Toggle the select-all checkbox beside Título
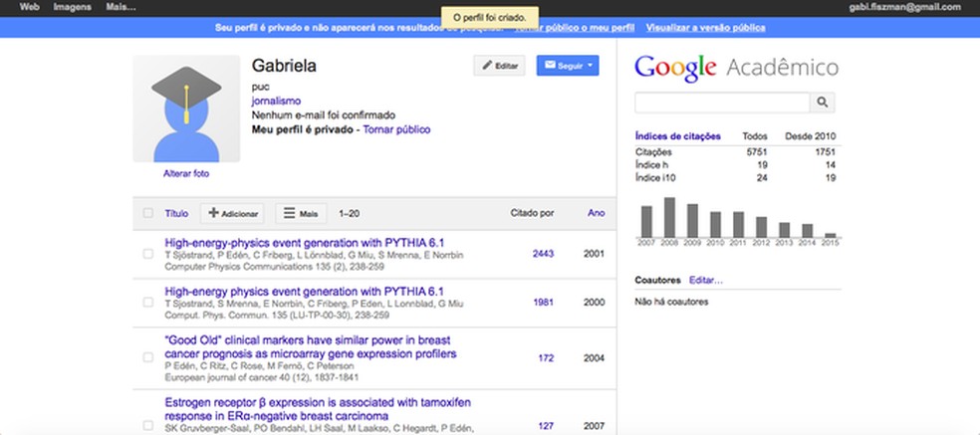The width and height of the screenshot is (980, 435). 148,213
